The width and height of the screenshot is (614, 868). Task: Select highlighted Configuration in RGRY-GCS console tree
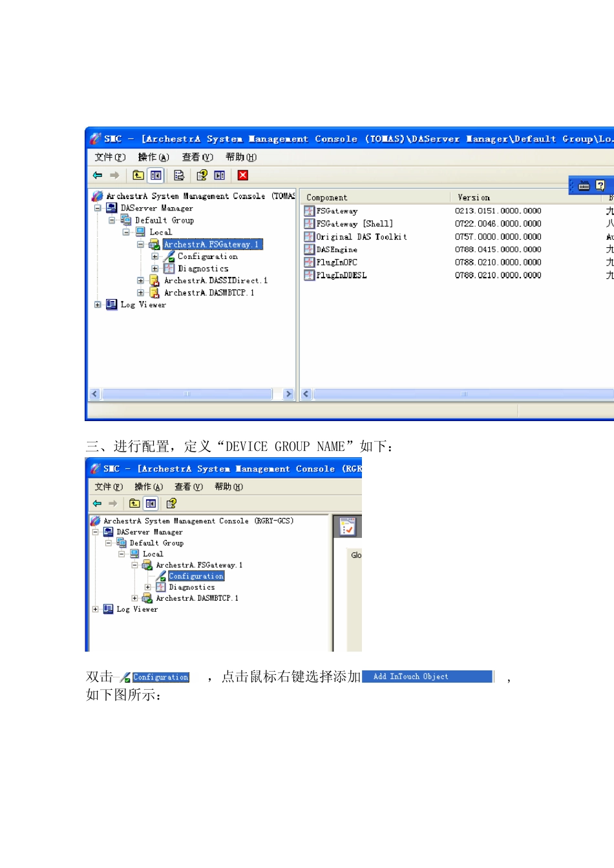(196, 576)
